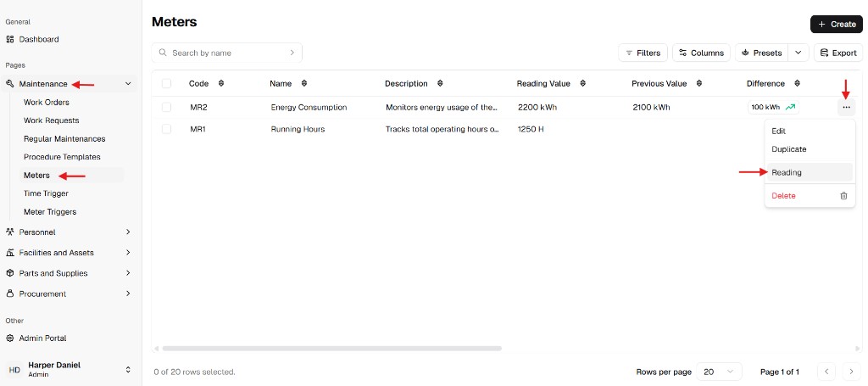Click the 1250 H reading value

point(531,129)
